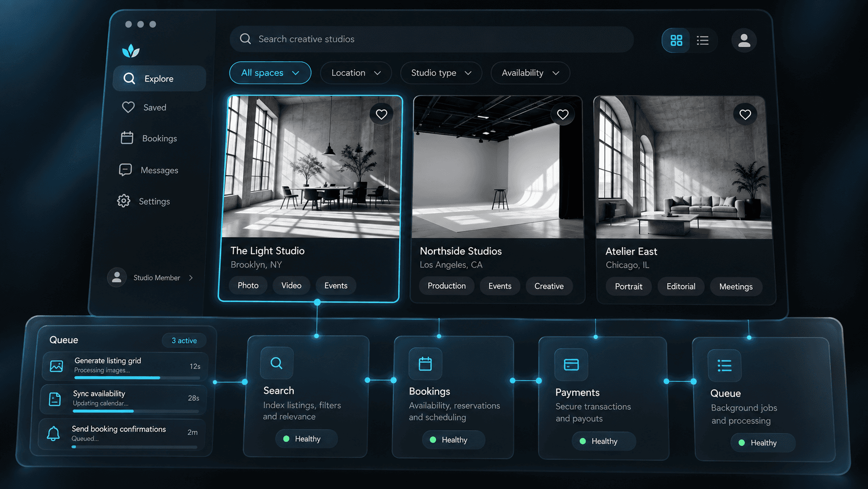Click the Healthy status on Payments service
This screenshot has width=868, height=489.
click(603, 441)
